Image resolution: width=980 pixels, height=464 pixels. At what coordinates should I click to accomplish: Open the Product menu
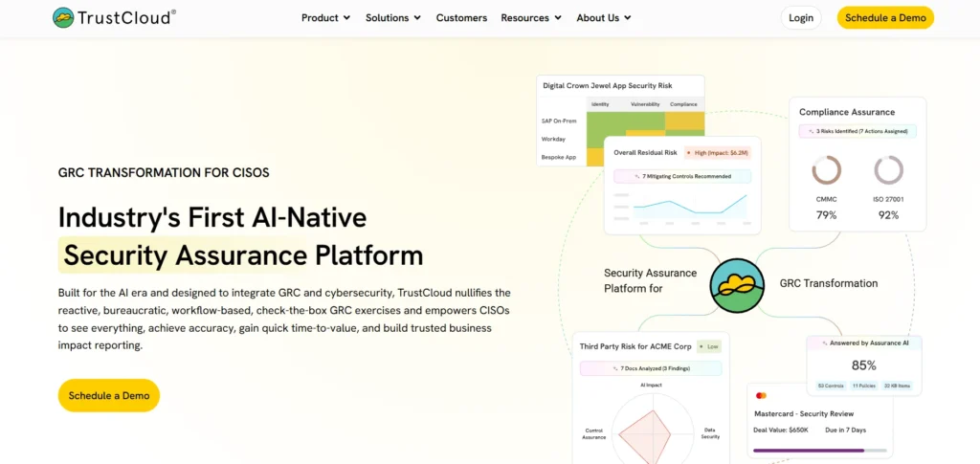click(325, 18)
